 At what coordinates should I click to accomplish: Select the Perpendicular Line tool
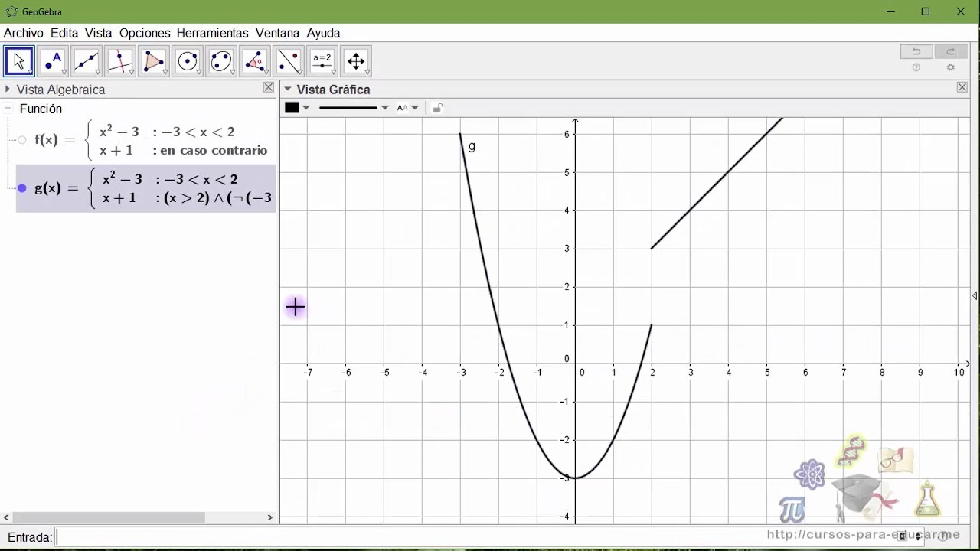pos(120,61)
